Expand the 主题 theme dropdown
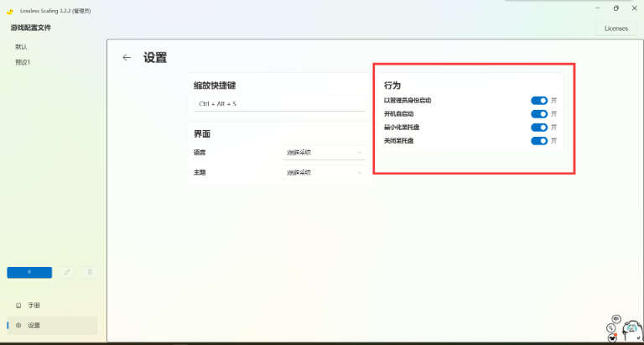The image size is (644, 345). tap(324, 173)
